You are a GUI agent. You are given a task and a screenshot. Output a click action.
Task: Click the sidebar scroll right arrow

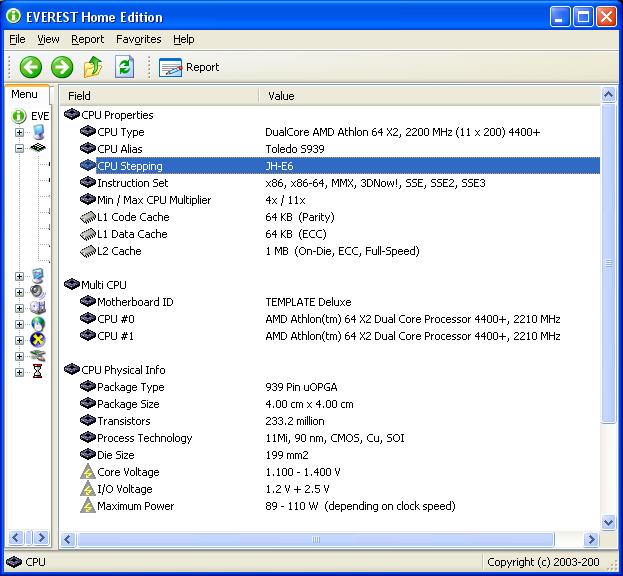(x=41, y=538)
